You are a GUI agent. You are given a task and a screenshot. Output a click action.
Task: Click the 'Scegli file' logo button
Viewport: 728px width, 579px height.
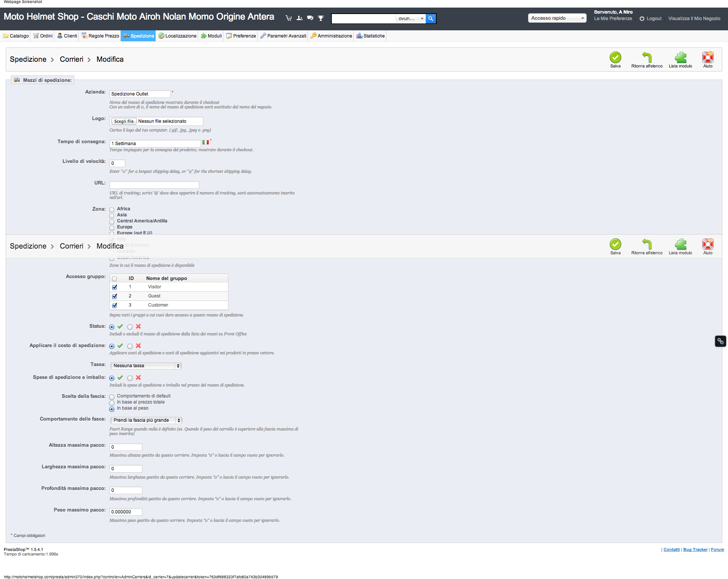point(124,121)
